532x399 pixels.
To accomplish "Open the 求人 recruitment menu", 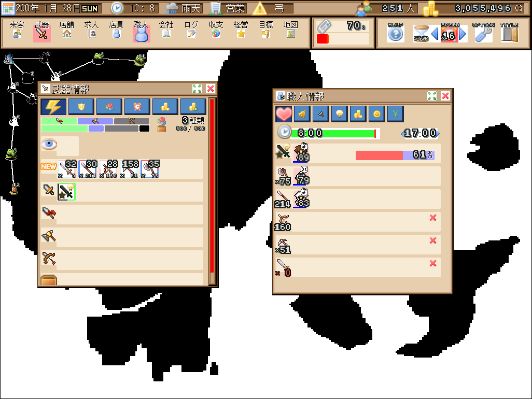I will pos(92,30).
